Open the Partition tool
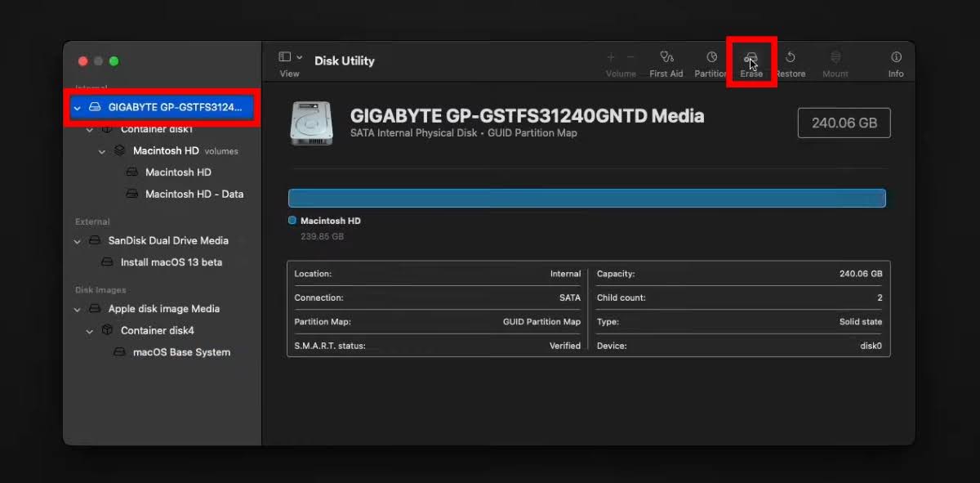This screenshot has height=483, width=980. (x=711, y=58)
